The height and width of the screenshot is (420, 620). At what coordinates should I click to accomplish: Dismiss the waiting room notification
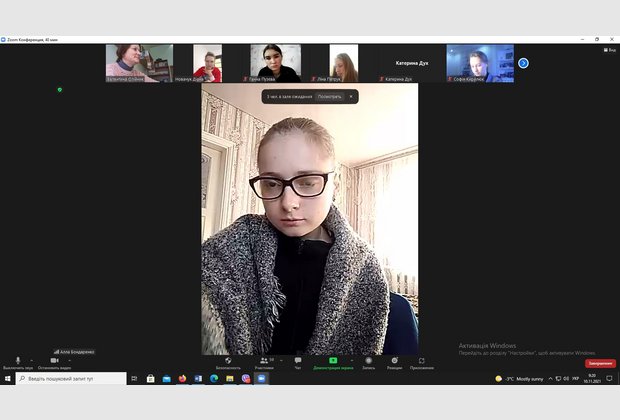pyautogui.click(x=351, y=96)
